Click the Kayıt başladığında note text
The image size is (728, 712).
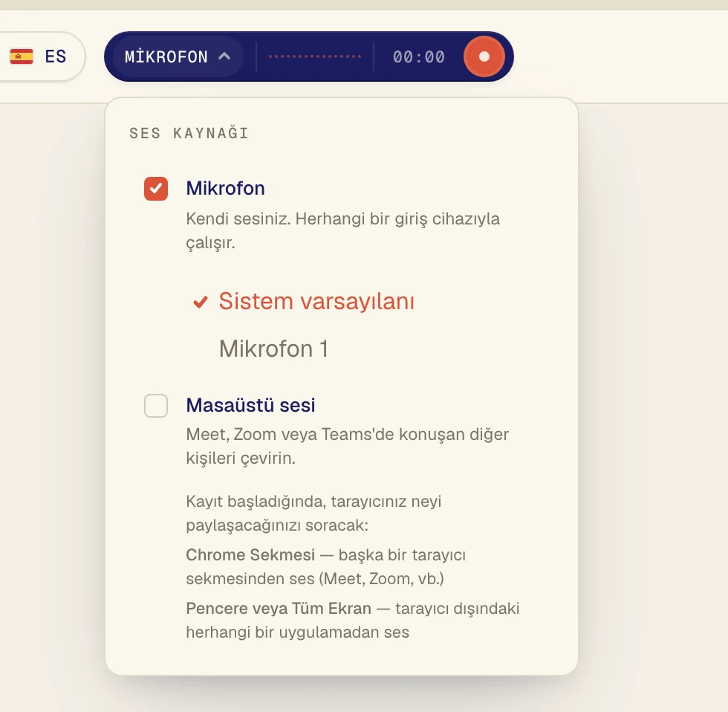[313, 514]
